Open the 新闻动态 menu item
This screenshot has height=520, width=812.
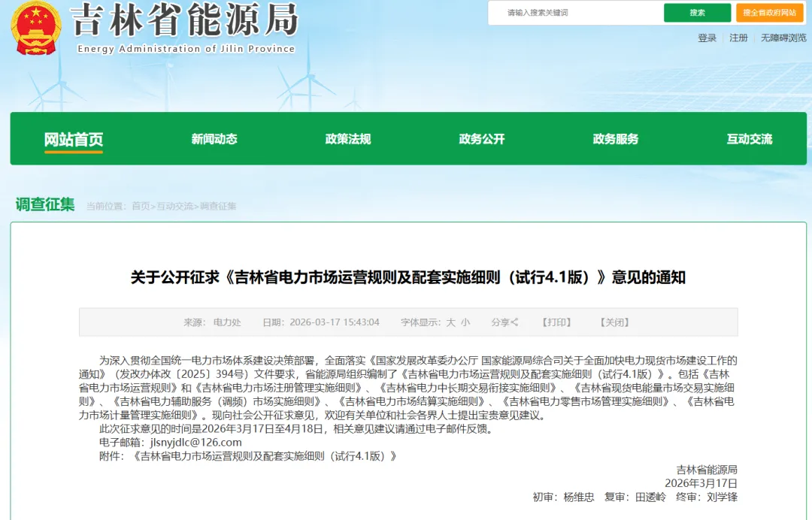(213, 139)
